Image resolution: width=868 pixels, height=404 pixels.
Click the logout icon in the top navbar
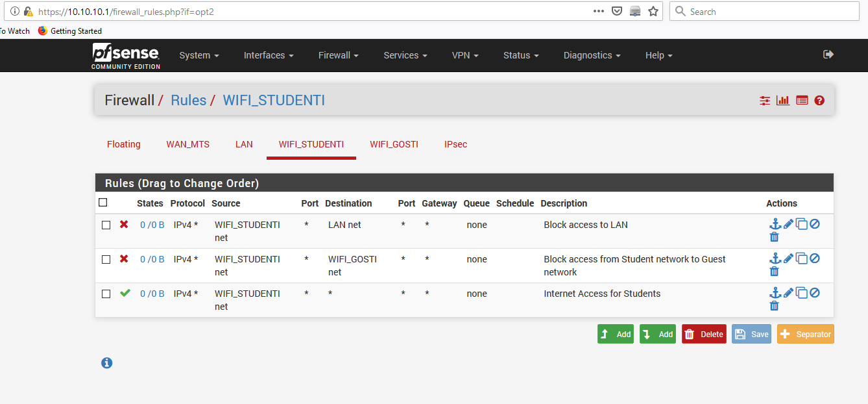(x=828, y=55)
